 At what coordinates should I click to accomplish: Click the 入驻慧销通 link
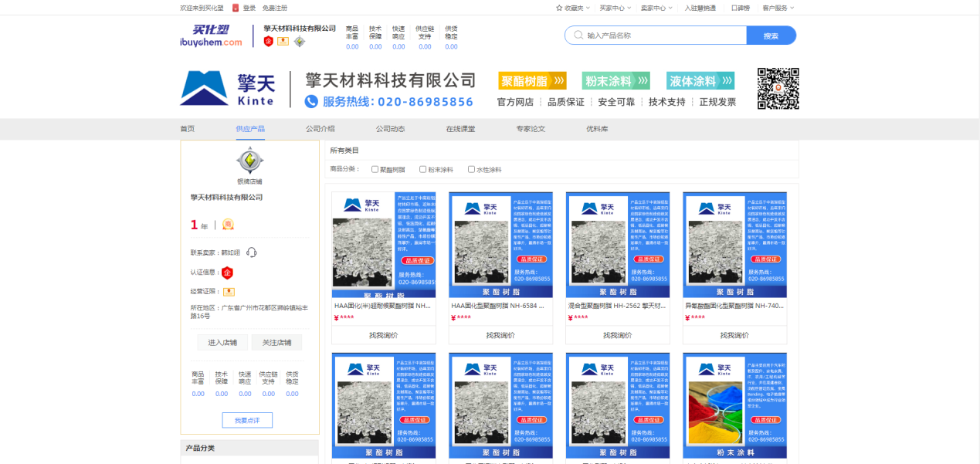click(700, 8)
